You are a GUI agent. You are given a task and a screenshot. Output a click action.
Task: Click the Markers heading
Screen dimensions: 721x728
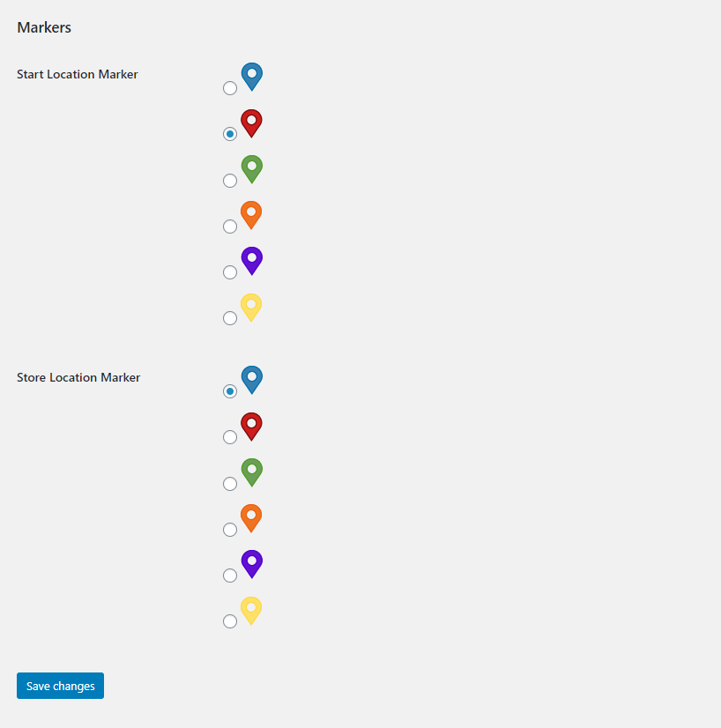43,27
